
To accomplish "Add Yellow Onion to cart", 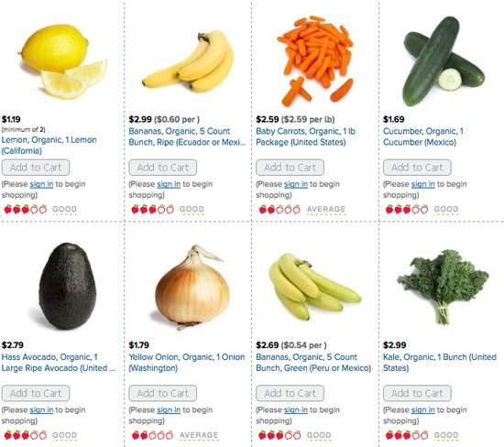I will (163, 393).
